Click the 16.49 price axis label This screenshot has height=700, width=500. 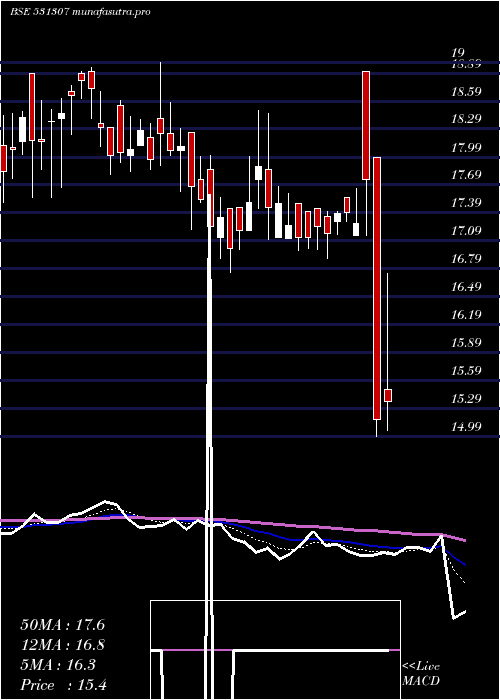466,287
